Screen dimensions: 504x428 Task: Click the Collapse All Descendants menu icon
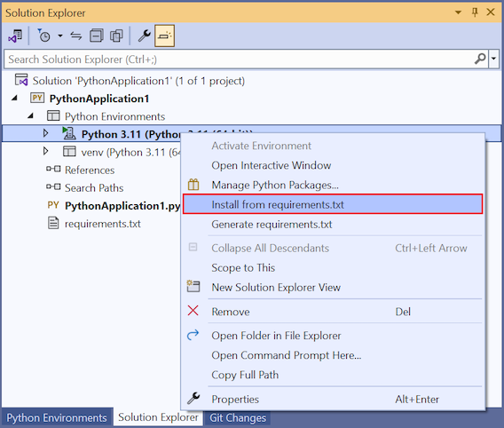193,247
